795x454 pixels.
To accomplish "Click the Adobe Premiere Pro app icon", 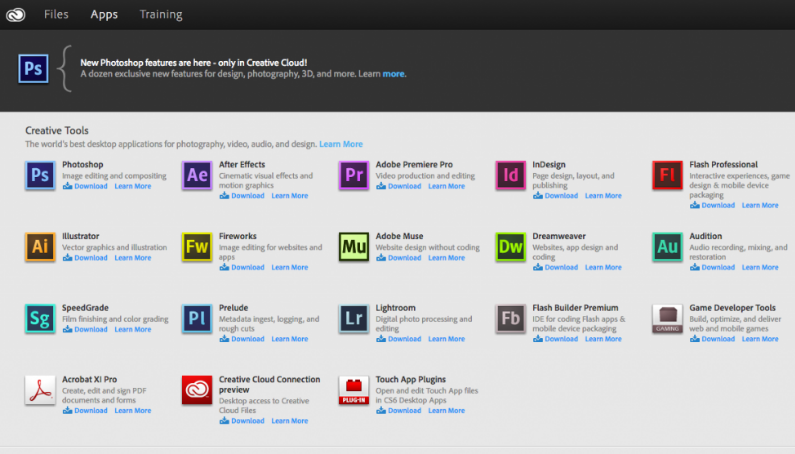I will pos(354,176).
